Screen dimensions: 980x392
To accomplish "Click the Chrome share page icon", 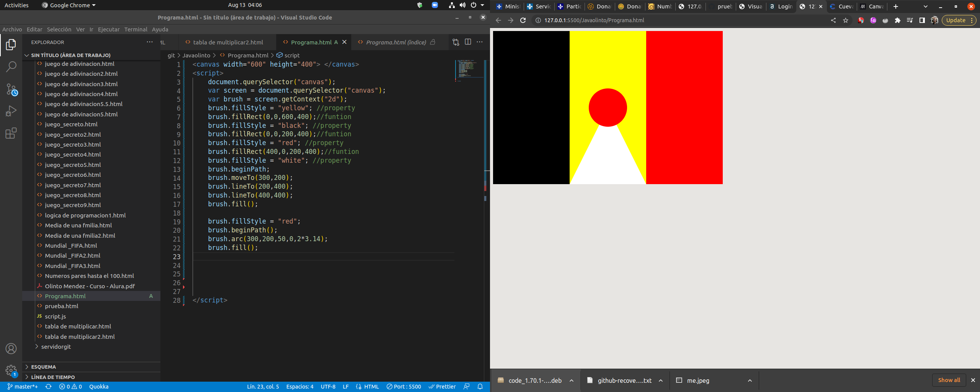I will pos(833,20).
